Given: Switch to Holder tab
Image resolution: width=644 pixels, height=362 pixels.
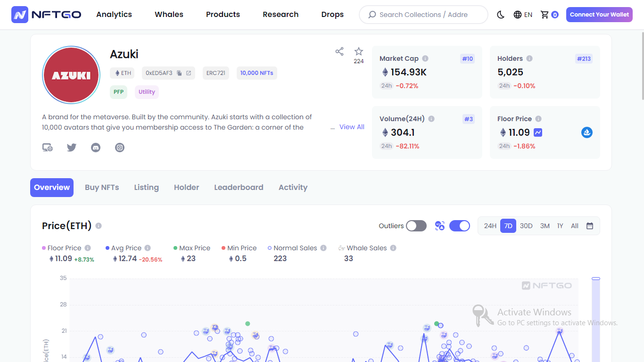Looking at the screenshot, I should point(187,188).
